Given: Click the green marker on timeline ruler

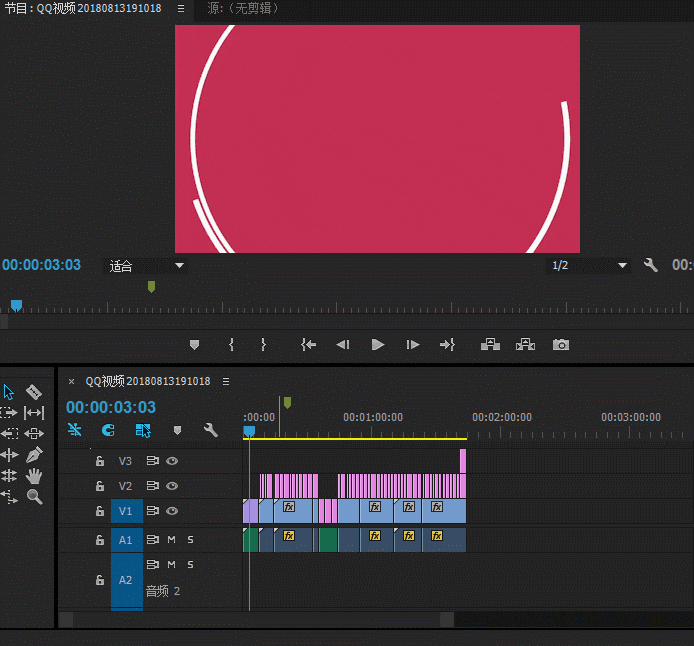Looking at the screenshot, I should tap(287, 403).
